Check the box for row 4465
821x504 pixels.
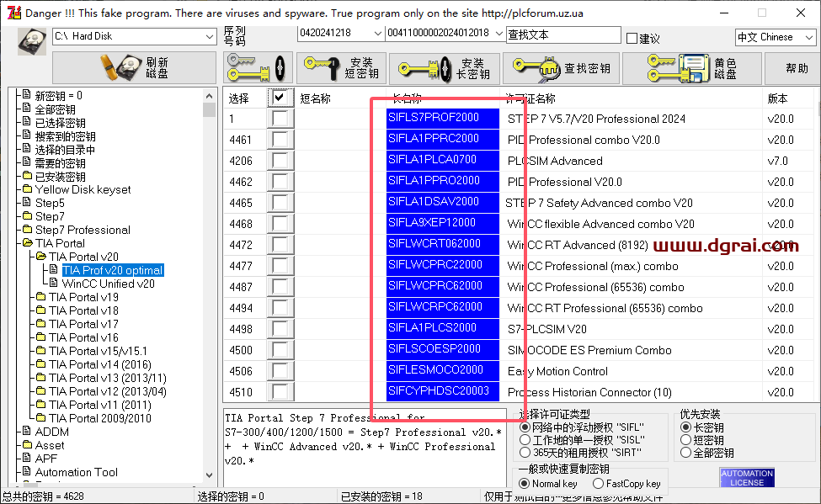pos(280,203)
